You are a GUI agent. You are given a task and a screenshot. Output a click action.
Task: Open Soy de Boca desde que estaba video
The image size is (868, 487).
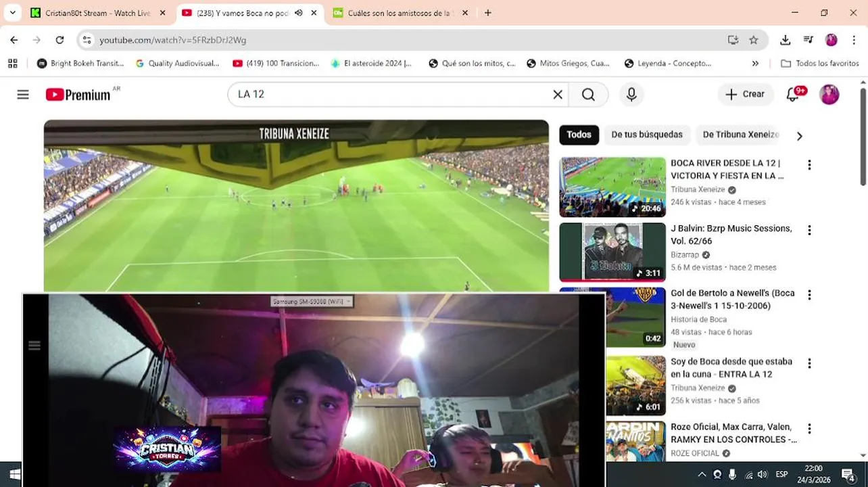pyautogui.click(x=731, y=368)
